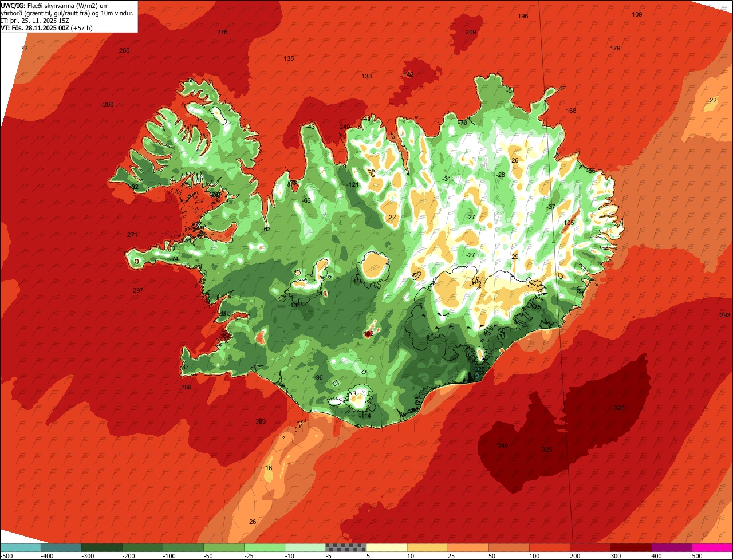Click the flux value -70
This screenshot has width=733, height=560.
(463, 123)
